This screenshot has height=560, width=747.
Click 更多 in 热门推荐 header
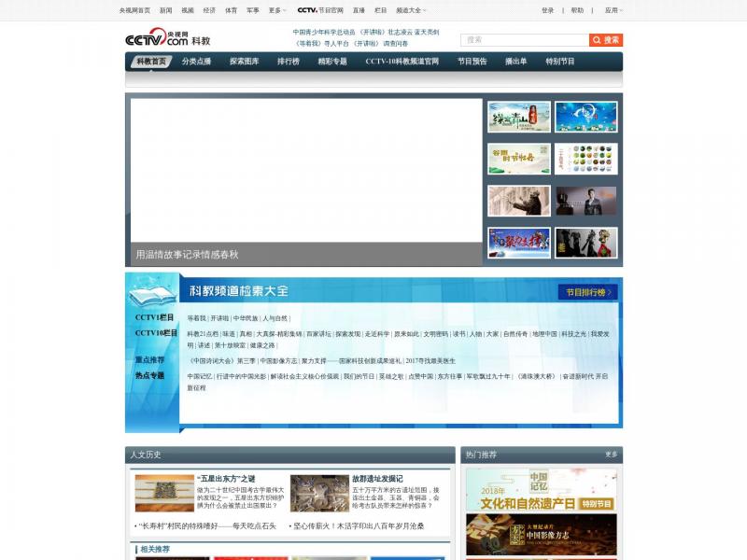(612, 455)
